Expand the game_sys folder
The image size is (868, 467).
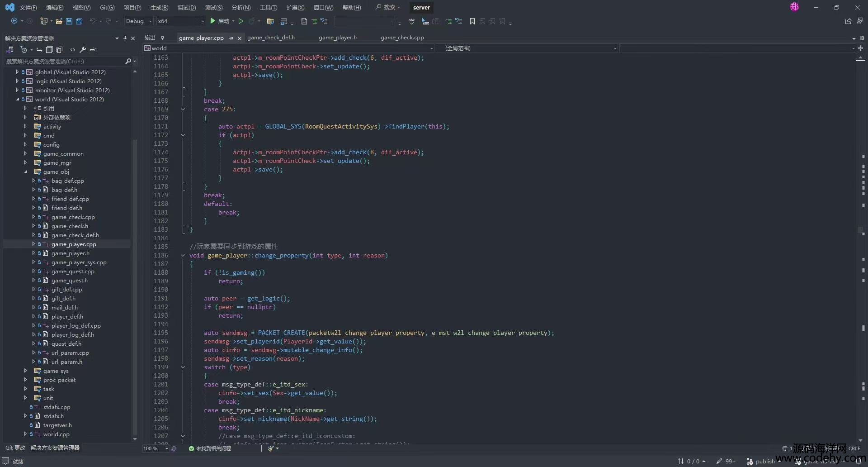pyautogui.click(x=26, y=371)
